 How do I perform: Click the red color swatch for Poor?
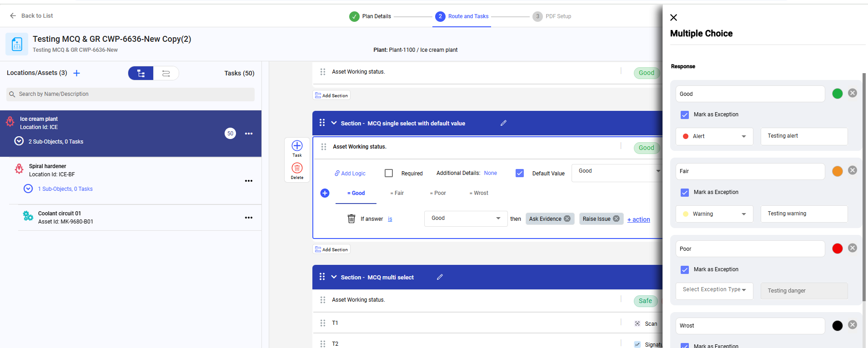pyautogui.click(x=837, y=249)
